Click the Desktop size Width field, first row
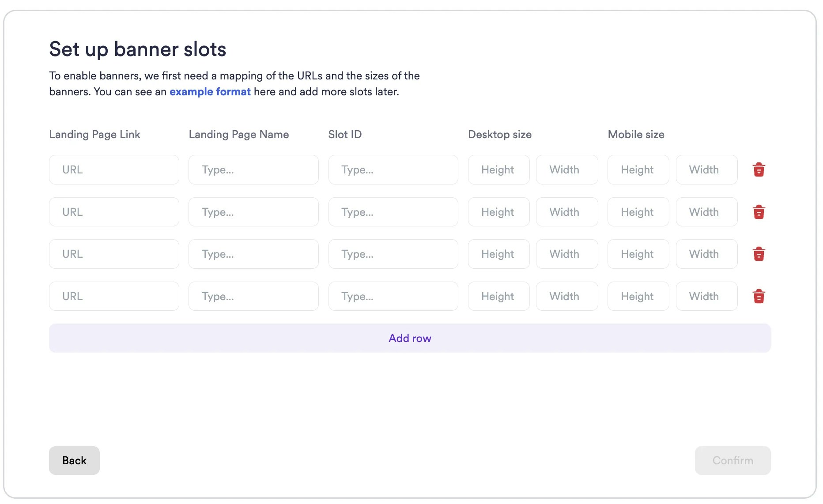This screenshot has width=823, height=504. coord(566,169)
